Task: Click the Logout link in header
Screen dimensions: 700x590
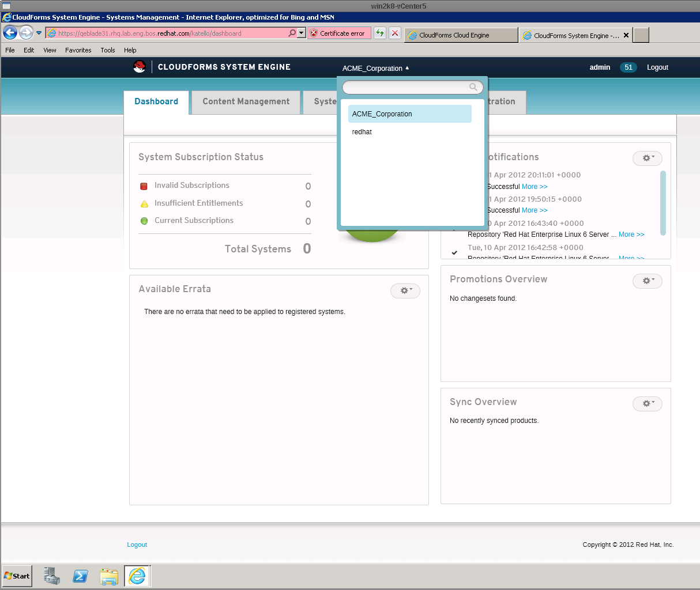Action: click(x=657, y=67)
